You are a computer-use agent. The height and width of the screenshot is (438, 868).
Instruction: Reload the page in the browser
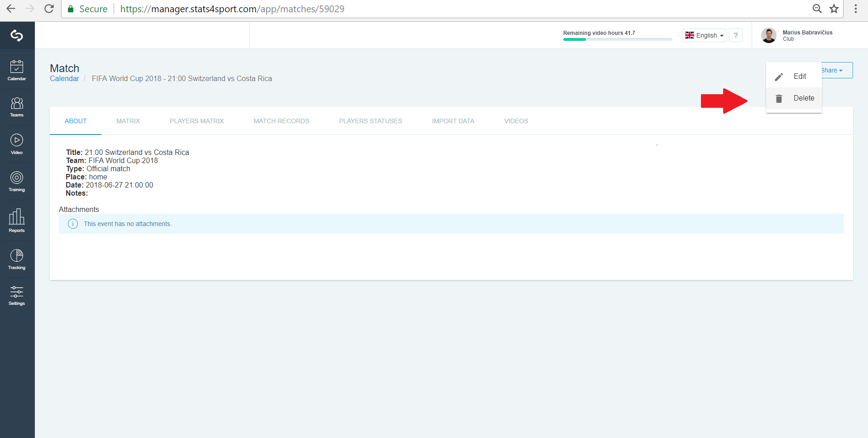coord(49,9)
